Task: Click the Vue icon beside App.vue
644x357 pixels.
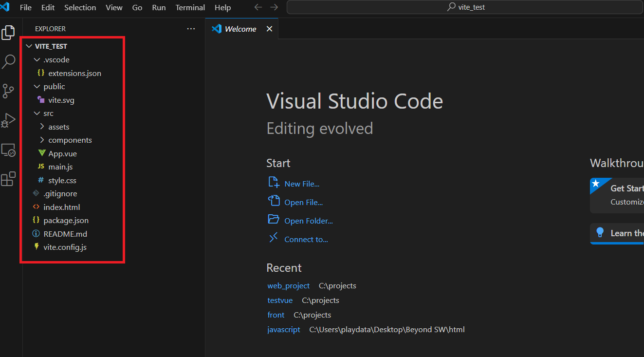Action: 42,153
